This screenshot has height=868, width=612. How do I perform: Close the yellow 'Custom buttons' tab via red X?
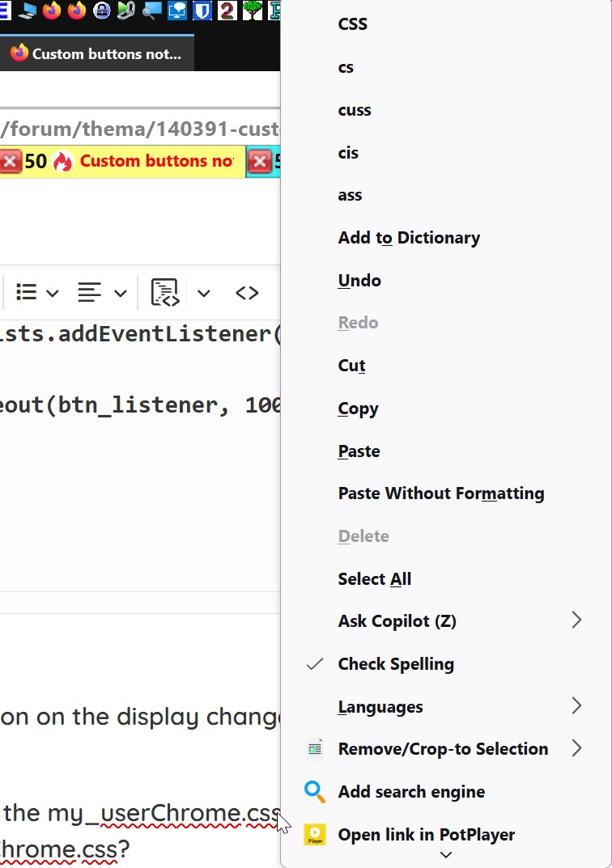tap(11, 161)
